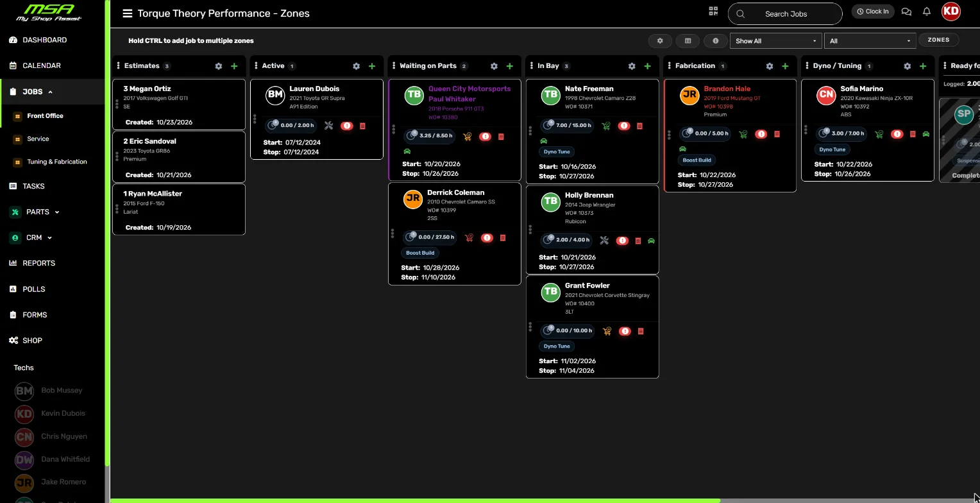The image size is (980, 503).
Task: Switch to the table view icon
Action: pos(688,40)
